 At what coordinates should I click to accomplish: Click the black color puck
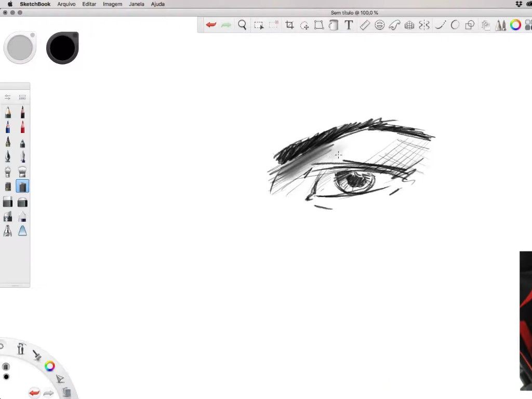click(x=62, y=48)
